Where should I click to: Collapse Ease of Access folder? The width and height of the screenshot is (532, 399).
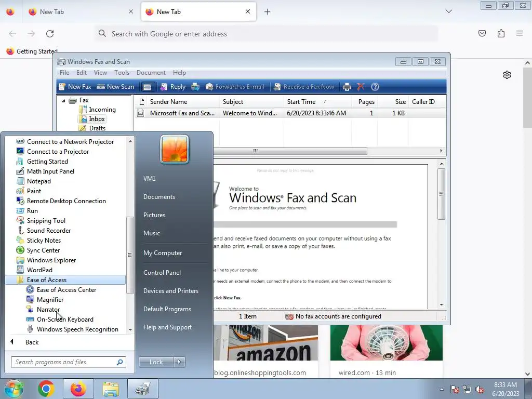(x=65, y=280)
